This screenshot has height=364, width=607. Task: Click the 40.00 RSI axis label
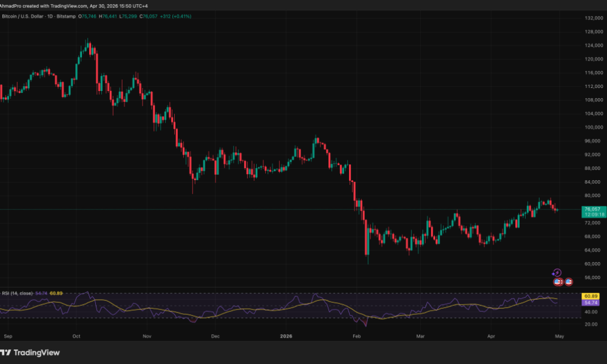click(591, 312)
